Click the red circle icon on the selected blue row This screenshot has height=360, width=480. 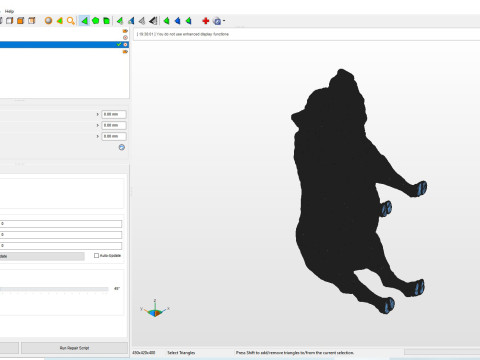(125, 44)
